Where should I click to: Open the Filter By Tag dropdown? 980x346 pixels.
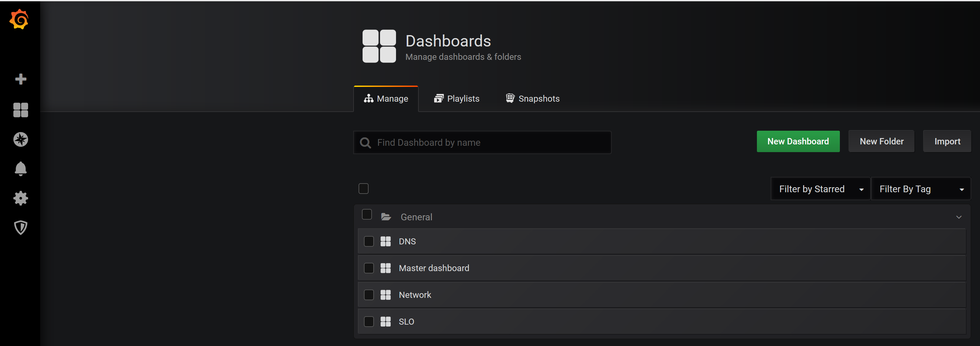pyautogui.click(x=921, y=189)
